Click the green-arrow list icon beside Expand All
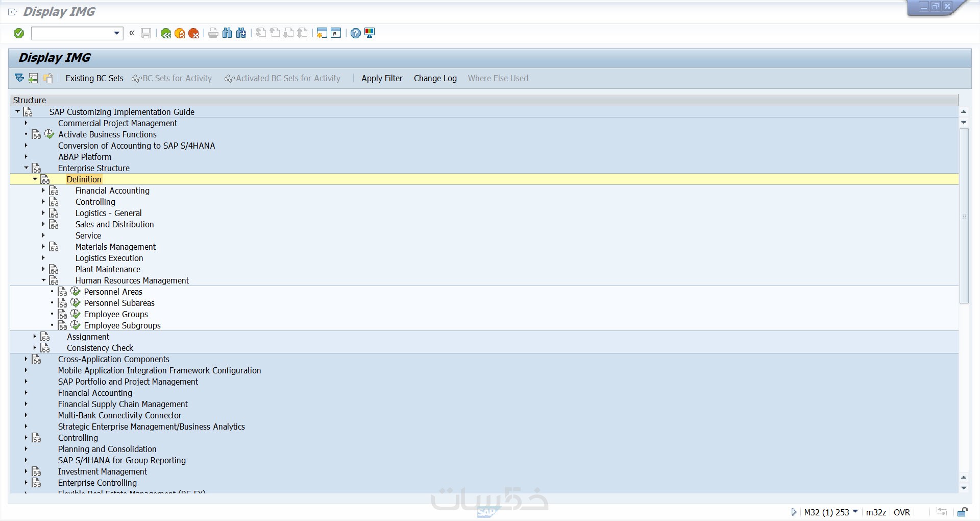This screenshot has width=980, height=521. [x=33, y=78]
